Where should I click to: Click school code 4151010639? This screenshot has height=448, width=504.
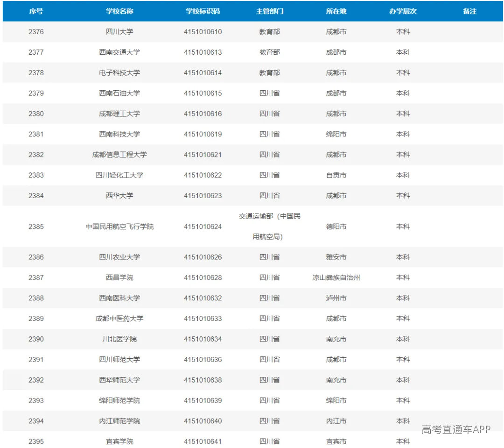coord(203,400)
